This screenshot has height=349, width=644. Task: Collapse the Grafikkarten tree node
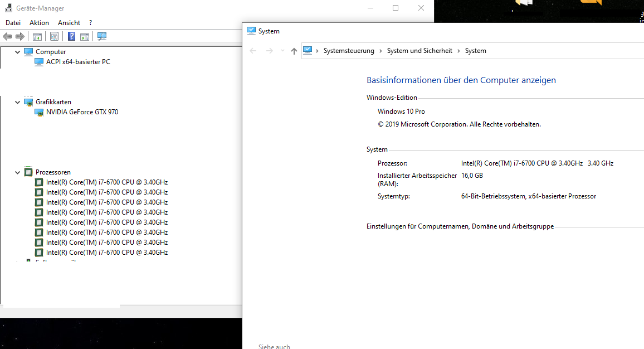click(18, 102)
